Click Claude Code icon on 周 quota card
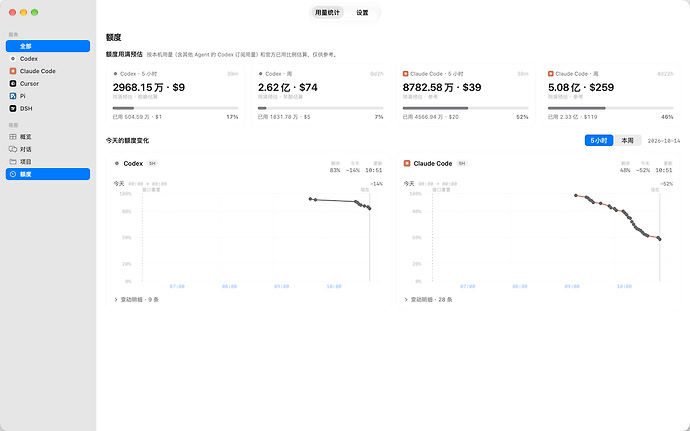This screenshot has height=431, width=690. point(551,74)
